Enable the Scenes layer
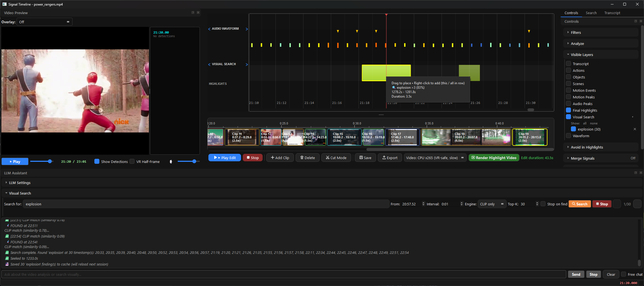 568,83
